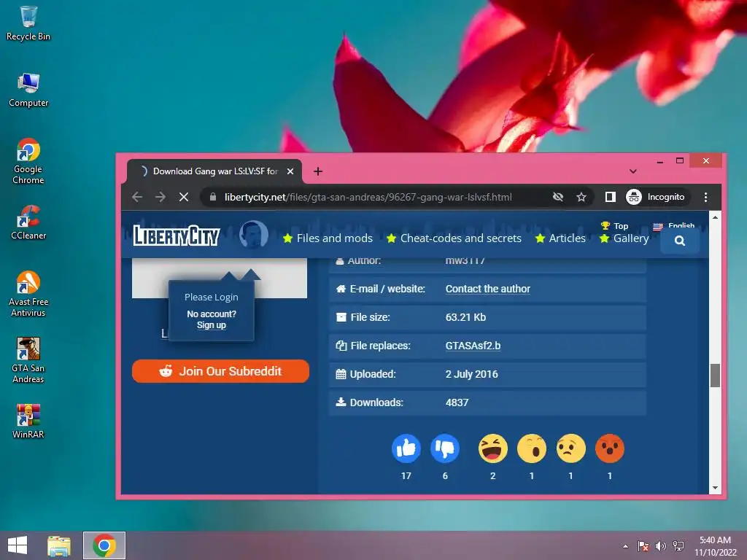The width and height of the screenshot is (747, 560).
Task: Click the volume speaker tray icon
Action: (660, 546)
